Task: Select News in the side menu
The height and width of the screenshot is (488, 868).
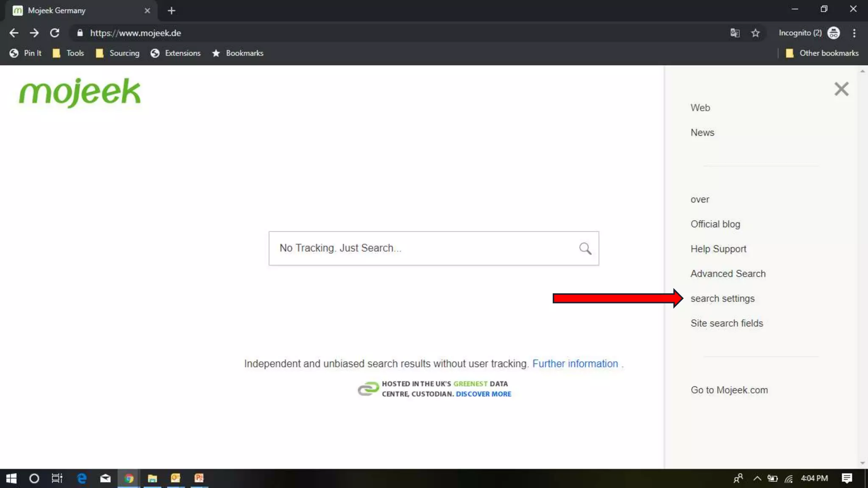Action: coord(702,133)
